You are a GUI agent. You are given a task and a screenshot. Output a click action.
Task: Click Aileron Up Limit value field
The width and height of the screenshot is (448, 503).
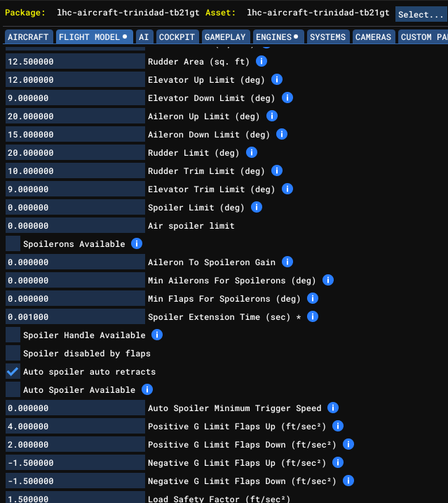pyautogui.click(x=75, y=116)
